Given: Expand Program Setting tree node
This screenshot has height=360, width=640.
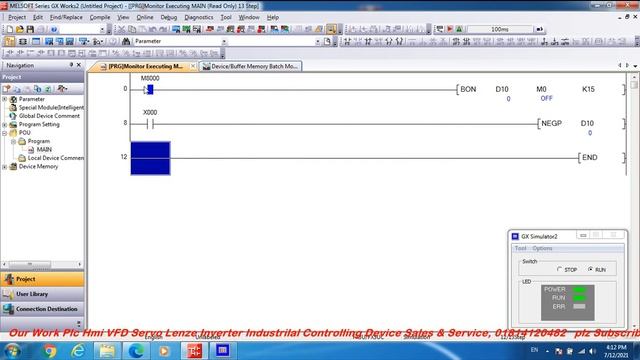Looking at the screenshot, I should [x=4, y=124].
